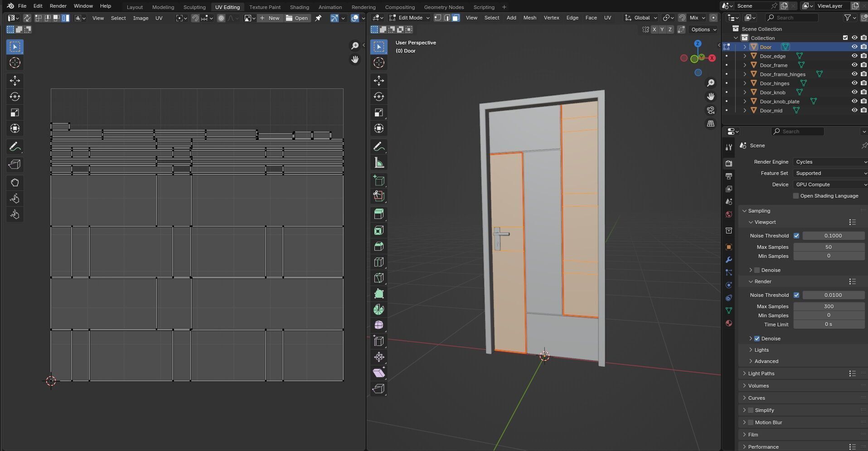This screenshot has height=451, width=868.
Task: Select the Loop Cut tool
Action: pyautogui.click(x=379, y=262)
